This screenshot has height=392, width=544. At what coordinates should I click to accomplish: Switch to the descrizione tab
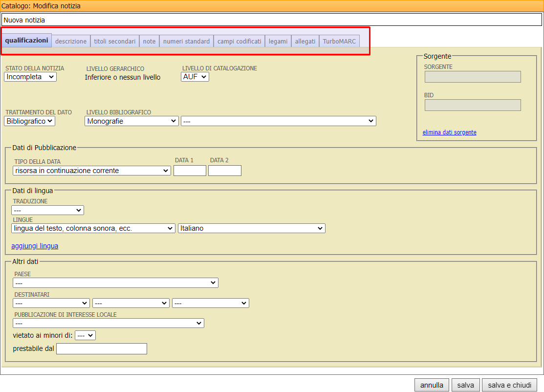pos(71,42)
